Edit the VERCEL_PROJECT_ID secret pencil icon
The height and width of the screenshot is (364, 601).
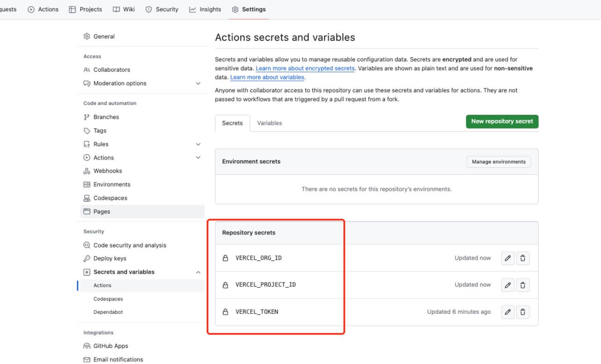tap(507, 285)
